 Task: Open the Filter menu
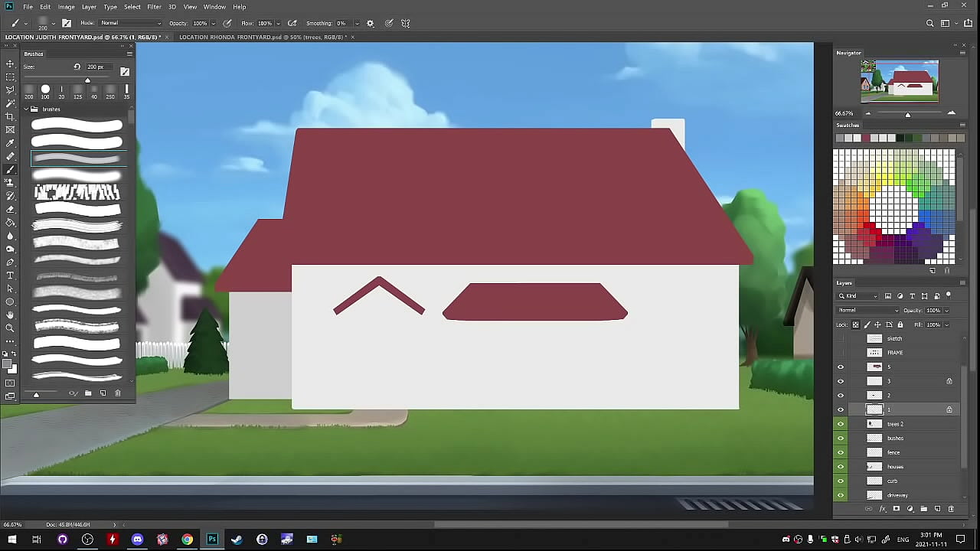(154, 7)
